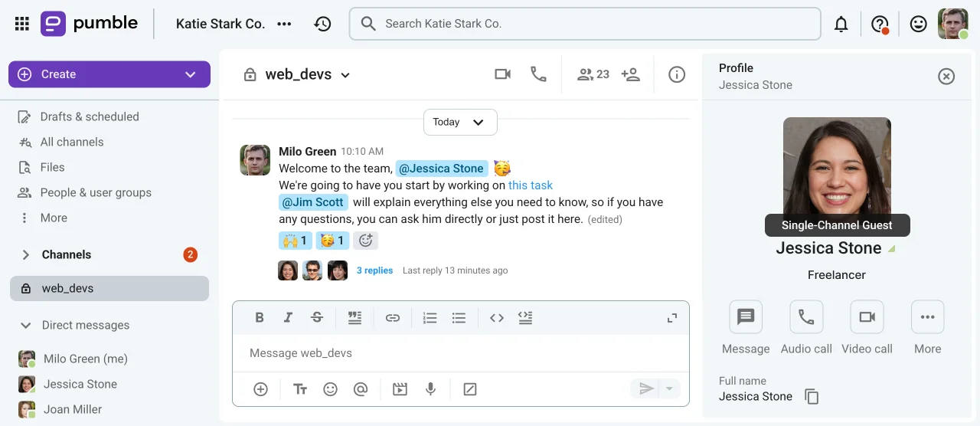Toggle the raised hands reaction
This screenshot has width=980, height=426.
tap(295, 241)
